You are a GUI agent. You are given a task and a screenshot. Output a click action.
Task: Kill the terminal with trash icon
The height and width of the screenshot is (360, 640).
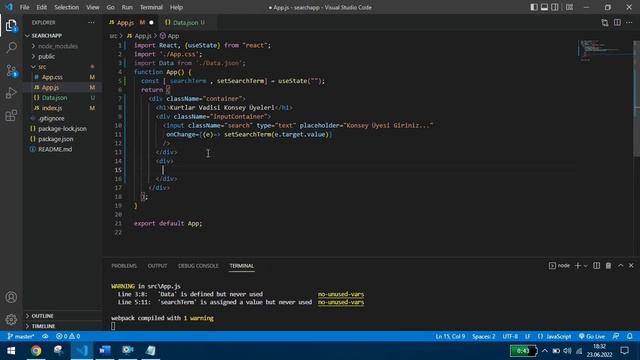608,266
